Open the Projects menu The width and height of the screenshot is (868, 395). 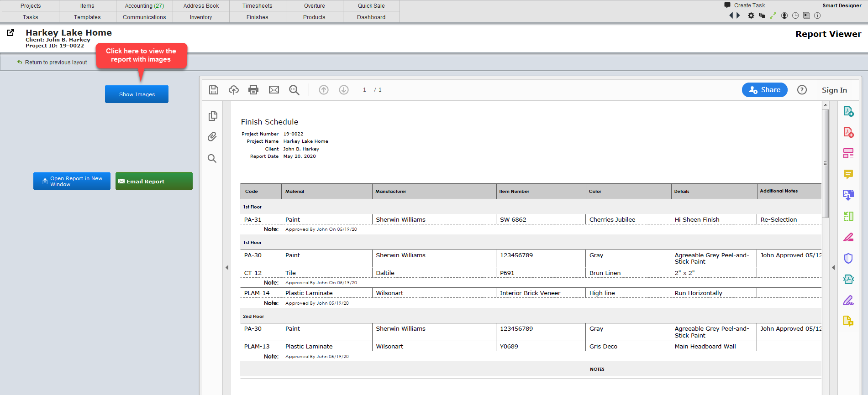coord(31,6)
